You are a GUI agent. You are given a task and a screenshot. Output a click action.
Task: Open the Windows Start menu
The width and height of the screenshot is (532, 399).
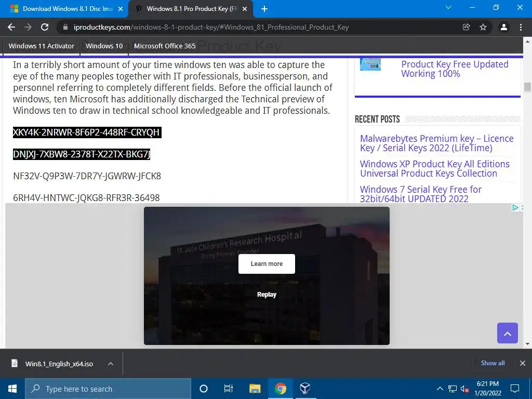tap(12, 389)
